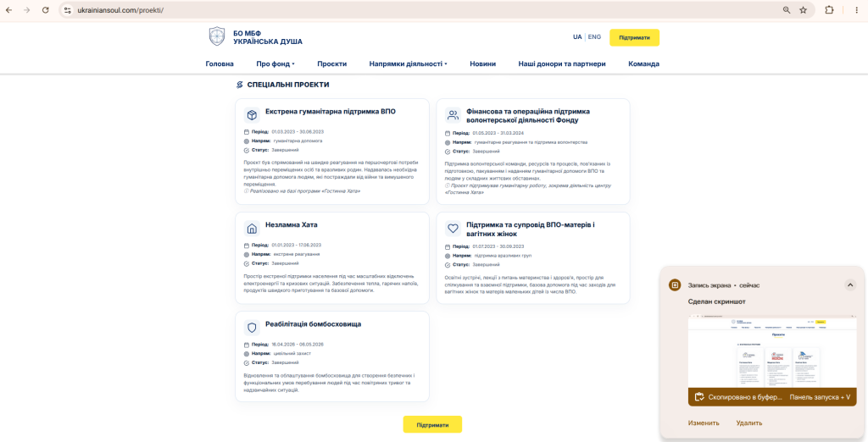This screenshot has width=868, height=442.
Task: Click the yellow Підтримати button in the header
Action: [x=634, y=37]
